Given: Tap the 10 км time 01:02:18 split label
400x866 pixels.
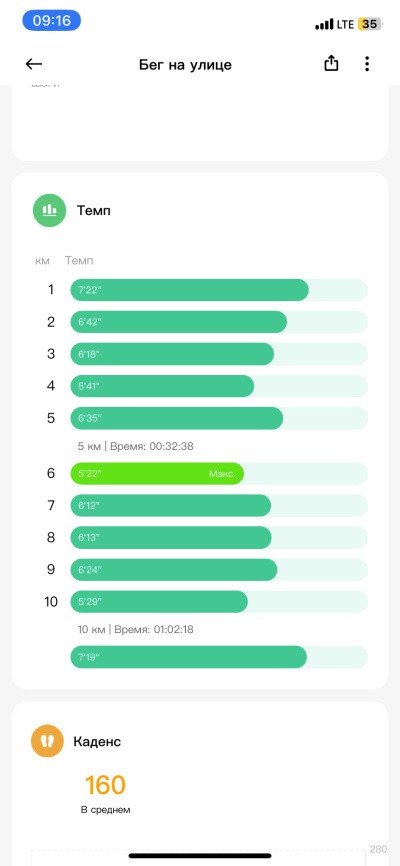Looking at the screenshot, I should coord(136,629).
